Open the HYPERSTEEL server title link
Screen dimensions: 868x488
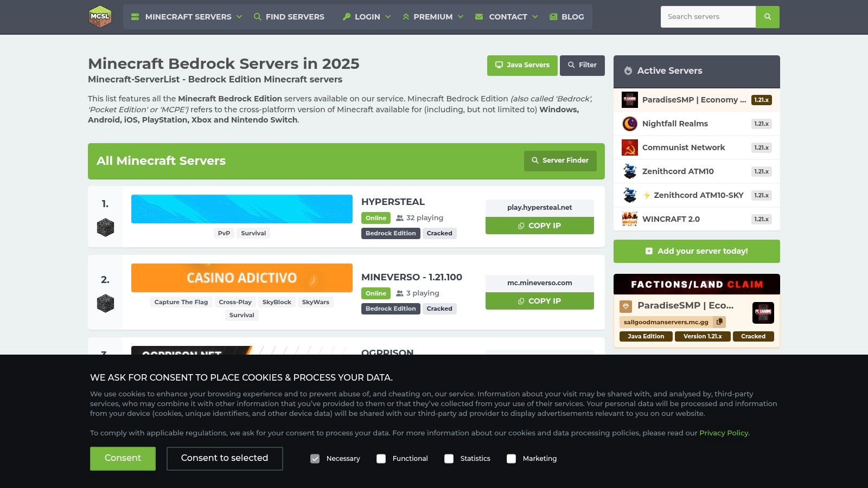point(393,202)
